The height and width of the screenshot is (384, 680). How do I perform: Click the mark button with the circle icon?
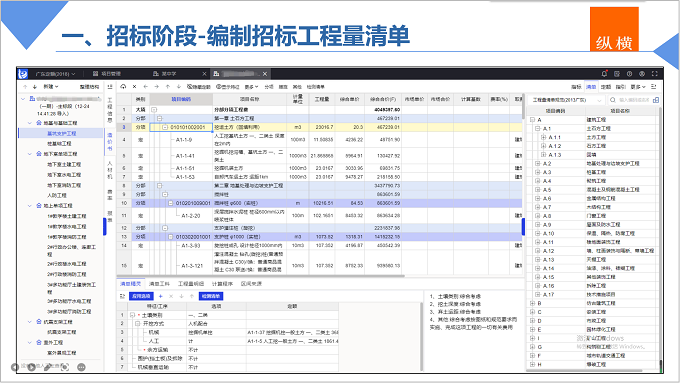228,87
